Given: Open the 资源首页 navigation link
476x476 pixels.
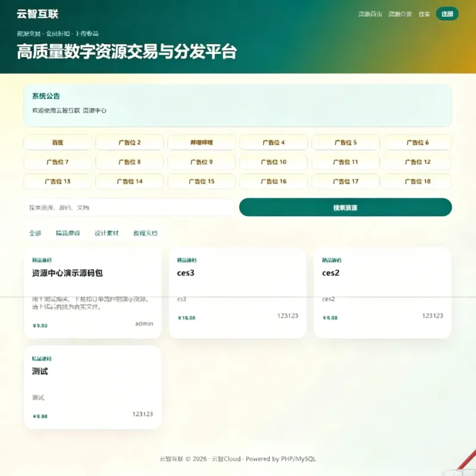Looking at the screenshot, I should click(x=370, y=14).
